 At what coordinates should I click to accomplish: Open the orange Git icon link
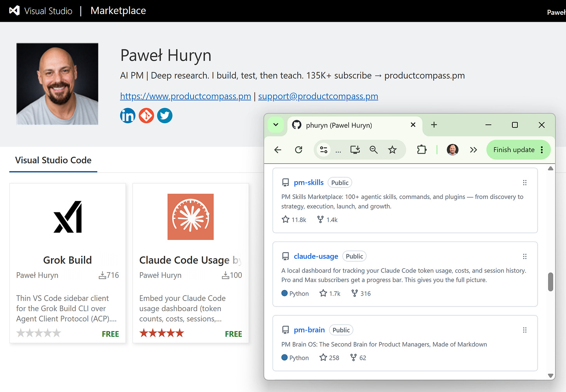click(147, 115)
